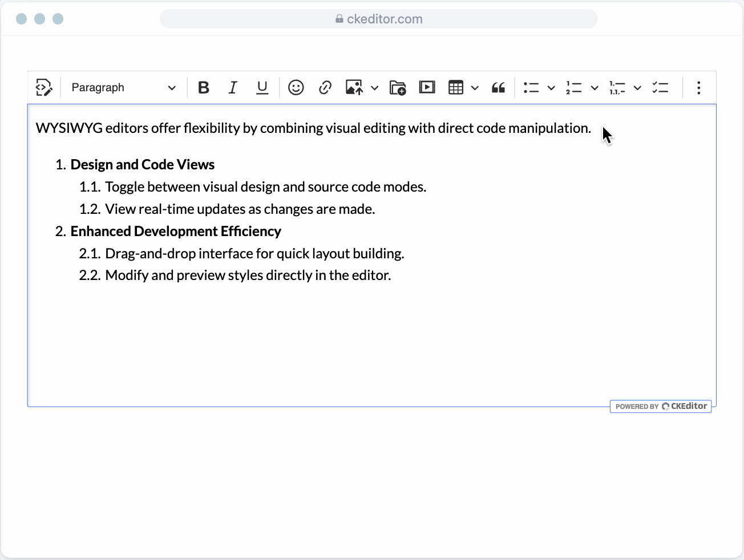744x560 pixels.
Task: Toggle bold formatting
Action: 204,88
